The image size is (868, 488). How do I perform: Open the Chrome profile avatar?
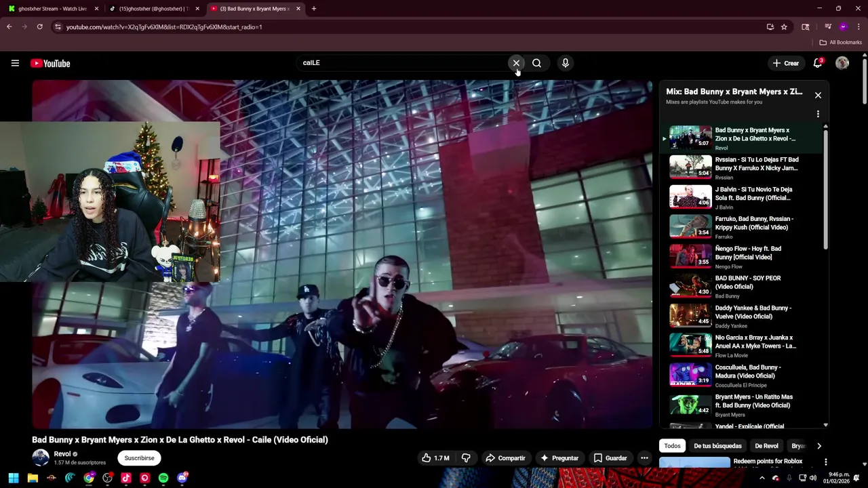tap(843, 27)
